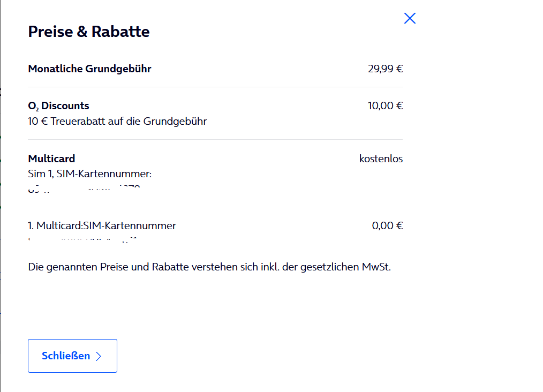The height and width of the screenshot is (392, 543).
Task: Click divider line below O2 Discounts section
Action: (x=215, y=140)
